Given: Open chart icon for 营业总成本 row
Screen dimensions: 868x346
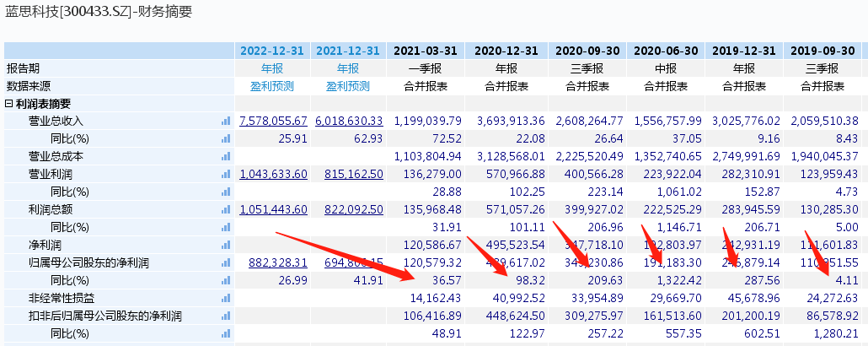Looking at the screenshot, I should [x=225, y=156].
